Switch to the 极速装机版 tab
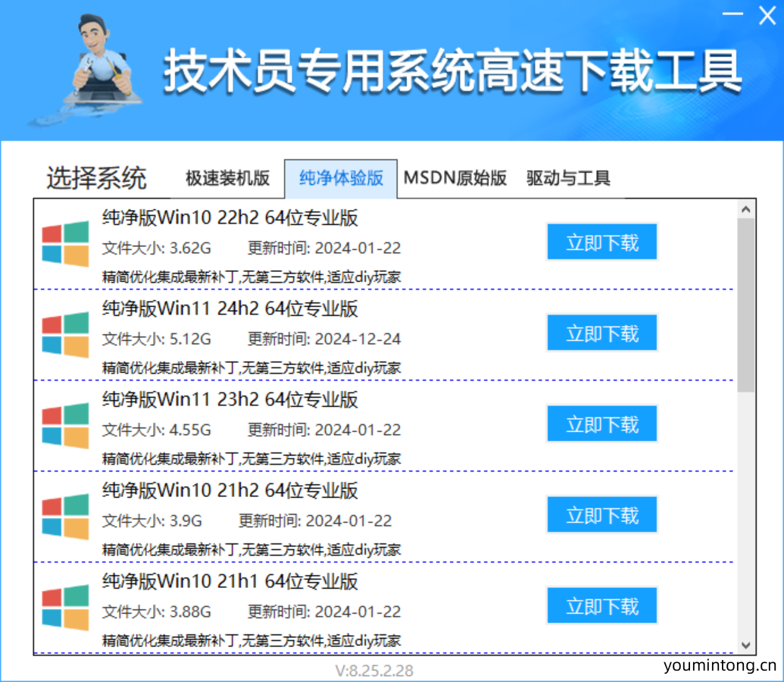The image size is (784, 682). tap(227, 179)
